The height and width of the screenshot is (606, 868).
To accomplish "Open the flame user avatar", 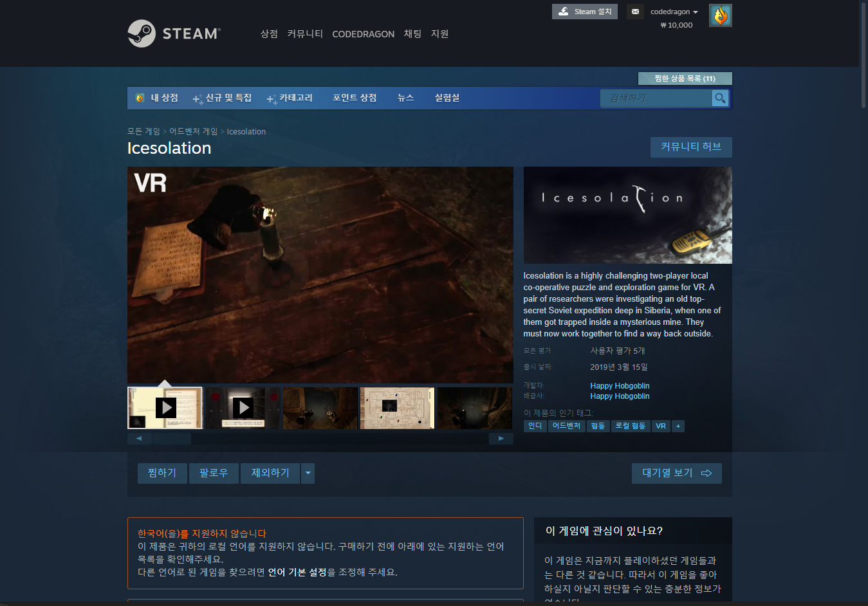I will click(720, 15).
